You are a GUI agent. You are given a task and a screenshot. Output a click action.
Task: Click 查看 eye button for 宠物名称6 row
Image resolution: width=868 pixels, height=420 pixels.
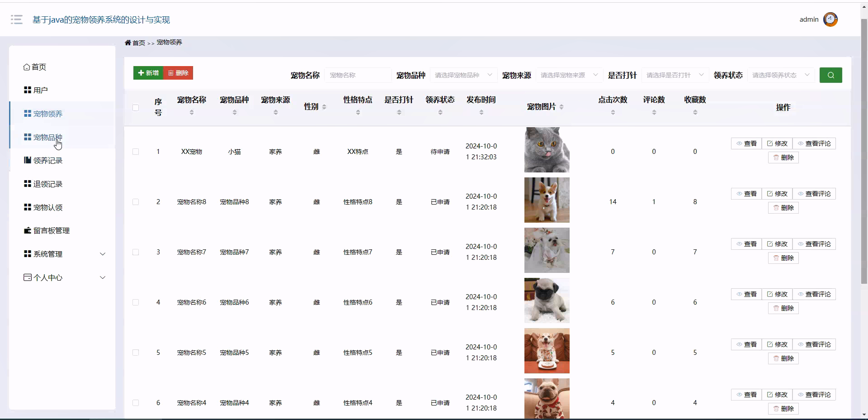tap(746, 294)
